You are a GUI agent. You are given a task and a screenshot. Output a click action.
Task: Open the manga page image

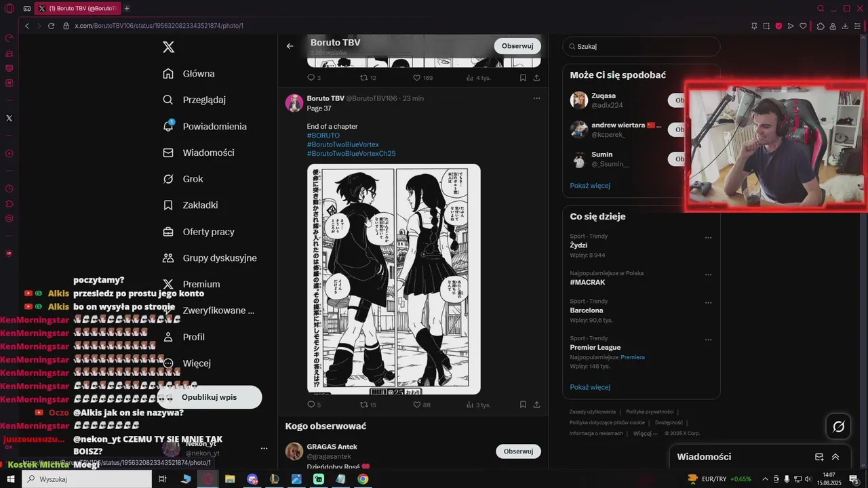click(394, 279)
